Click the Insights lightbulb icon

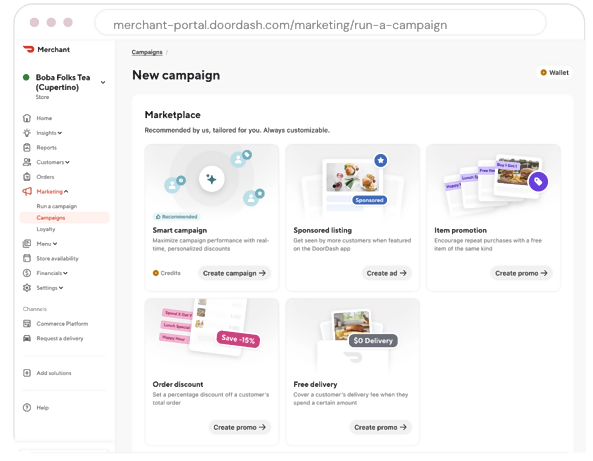(27, 133)
